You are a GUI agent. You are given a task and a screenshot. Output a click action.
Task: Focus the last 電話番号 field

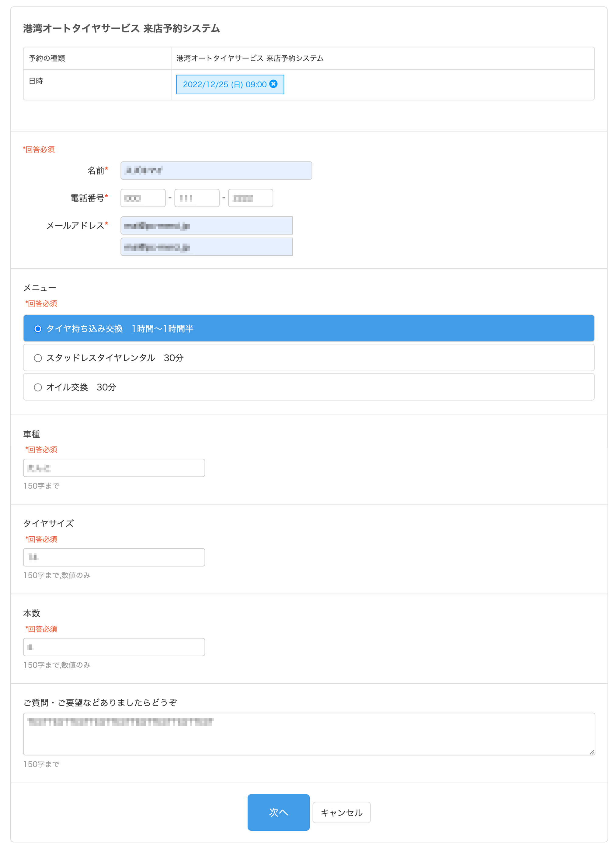point(250,198)
